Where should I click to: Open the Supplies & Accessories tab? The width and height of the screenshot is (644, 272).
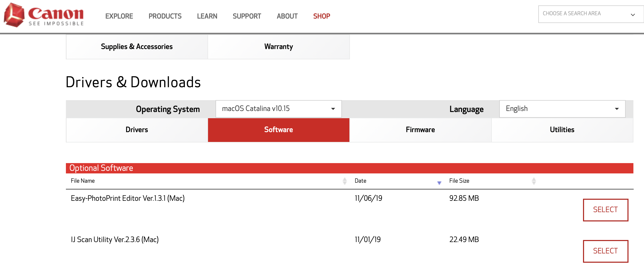tap(137, 47)
